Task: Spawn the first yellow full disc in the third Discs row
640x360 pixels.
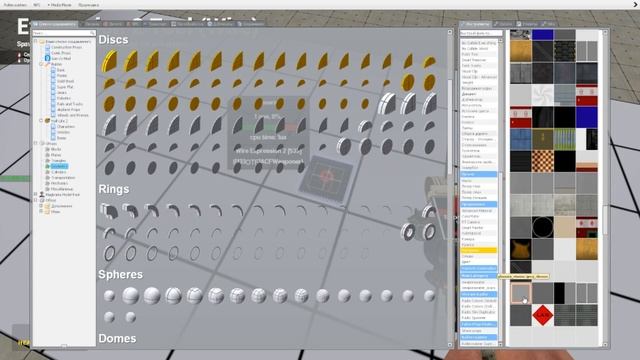Action: 109,104
